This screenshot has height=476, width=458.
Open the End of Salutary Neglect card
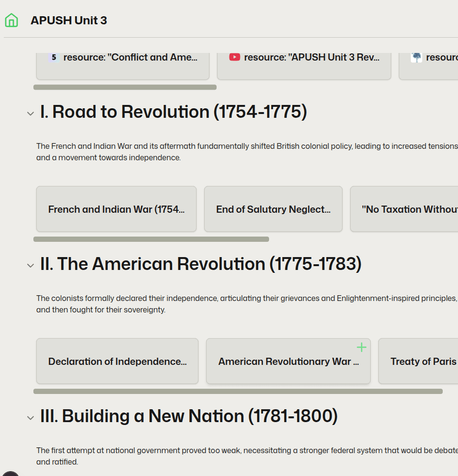pyautogui.click(x=273, y=209)
